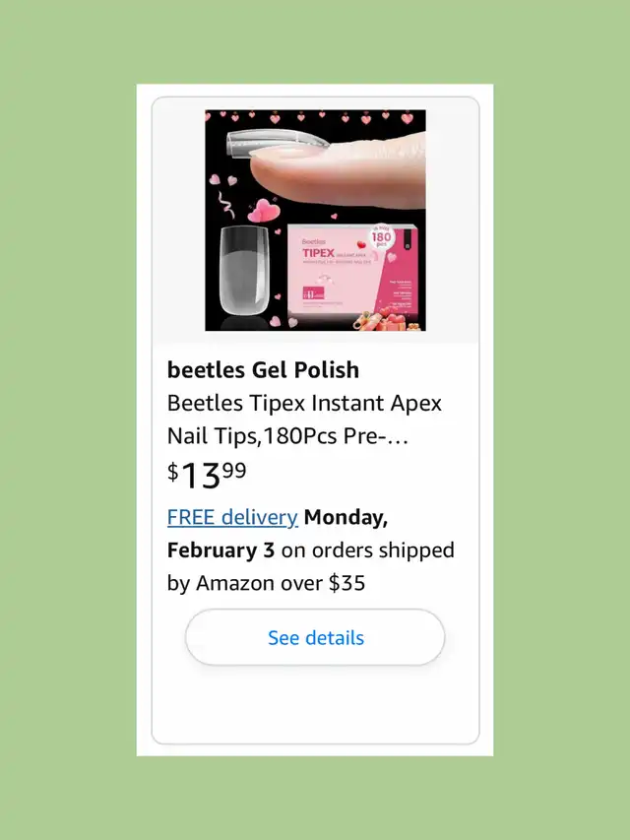The width and height of the screenshot is (630, 840).
Task: Click the Monday, February 3 delivery date
Action: (x=278, y=534)
